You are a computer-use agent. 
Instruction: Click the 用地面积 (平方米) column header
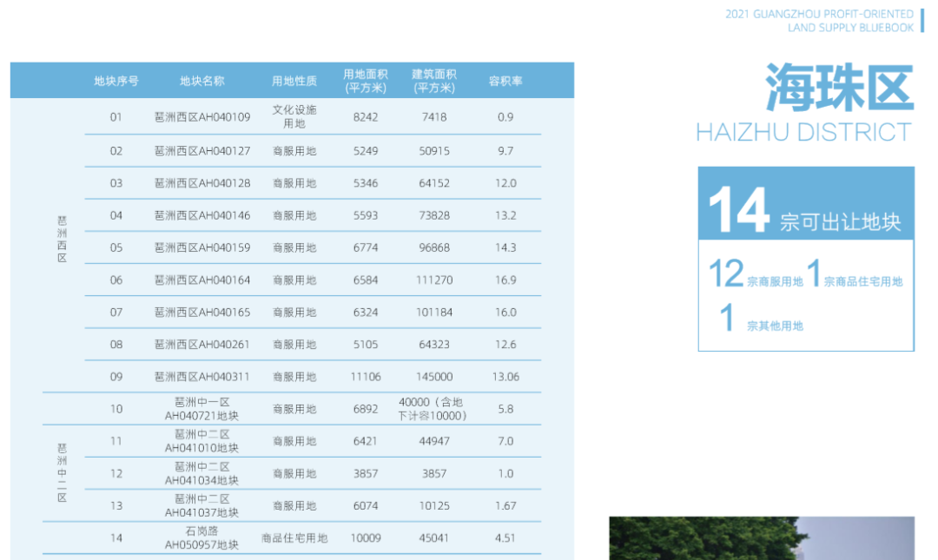click(x=366, y=81)
